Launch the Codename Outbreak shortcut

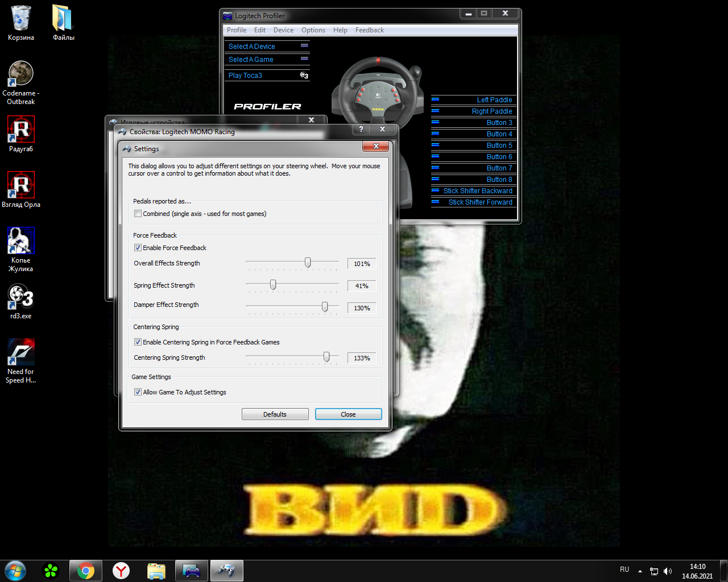click(x=21, y=74)
